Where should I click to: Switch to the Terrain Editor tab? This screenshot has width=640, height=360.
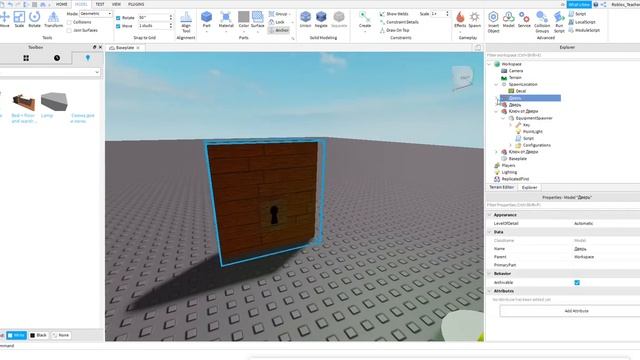click(x=502, y=187)
